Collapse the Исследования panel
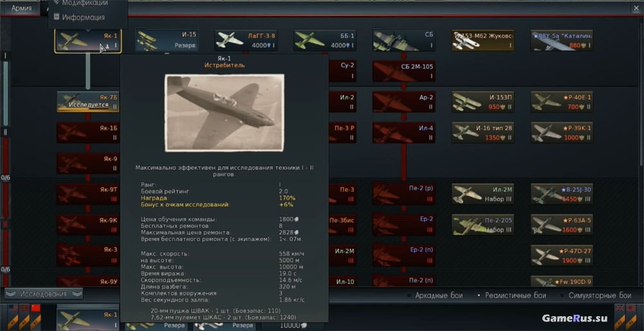This screenshot has width=644, height=331. click(x=44, y=294)
